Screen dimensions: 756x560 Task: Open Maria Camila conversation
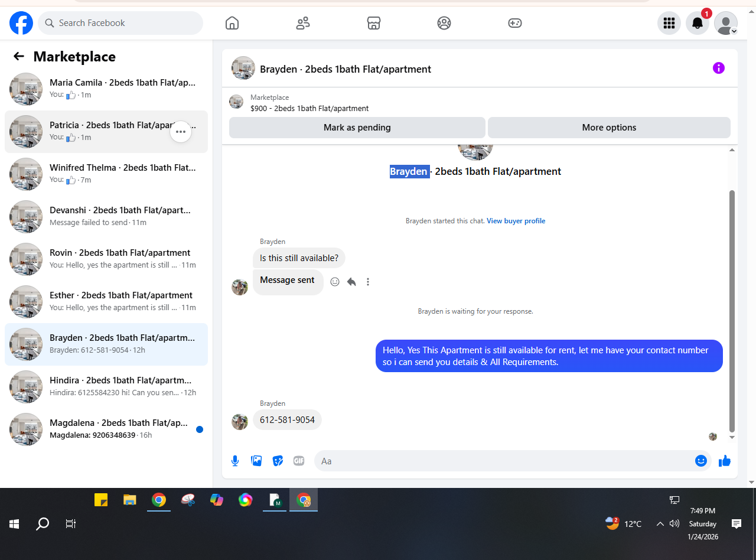[106, 89]
